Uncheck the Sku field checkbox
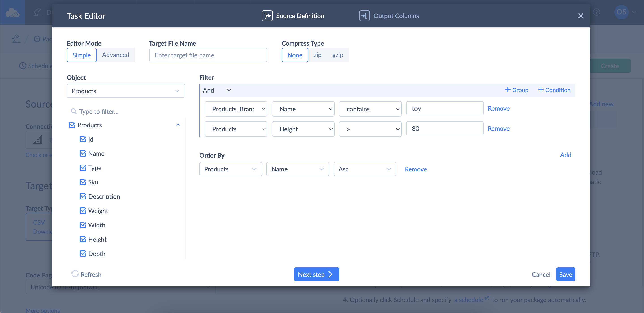 (x=83, y=182)
